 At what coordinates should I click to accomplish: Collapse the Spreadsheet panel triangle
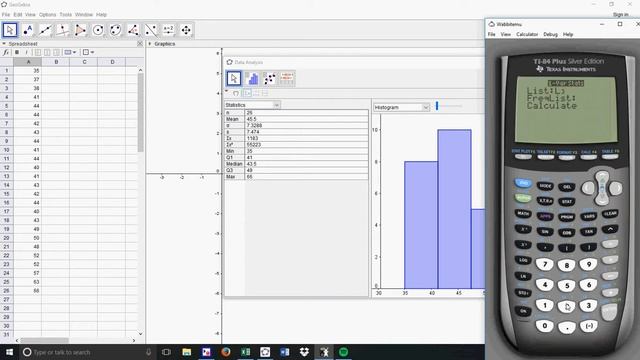tap(4, 44)
